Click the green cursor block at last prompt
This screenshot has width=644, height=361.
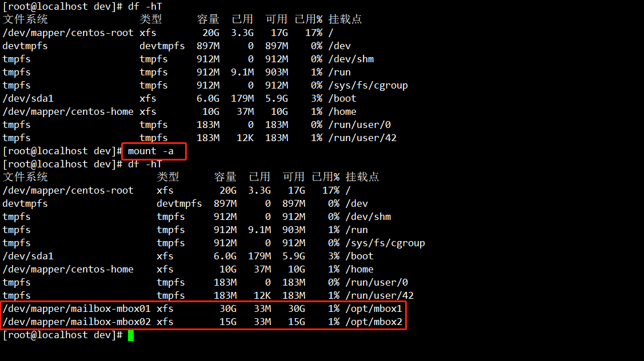[131, 335]
